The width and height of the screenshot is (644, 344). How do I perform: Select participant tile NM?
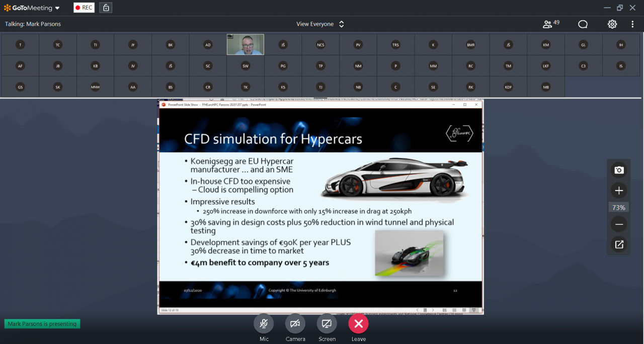358,66
